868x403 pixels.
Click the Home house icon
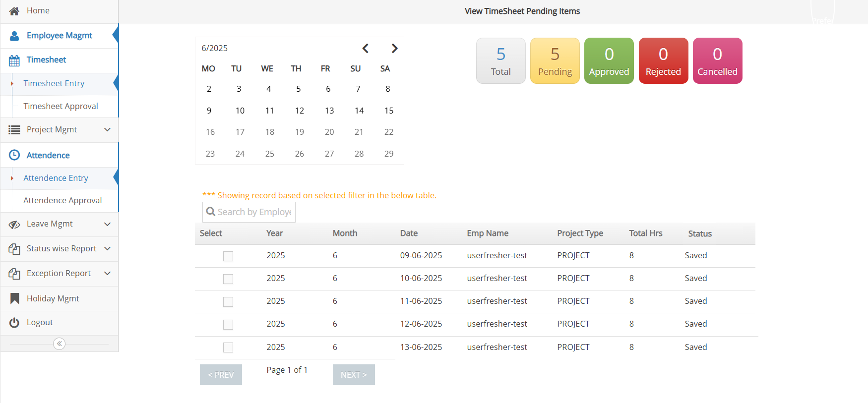tap(14, 11)
